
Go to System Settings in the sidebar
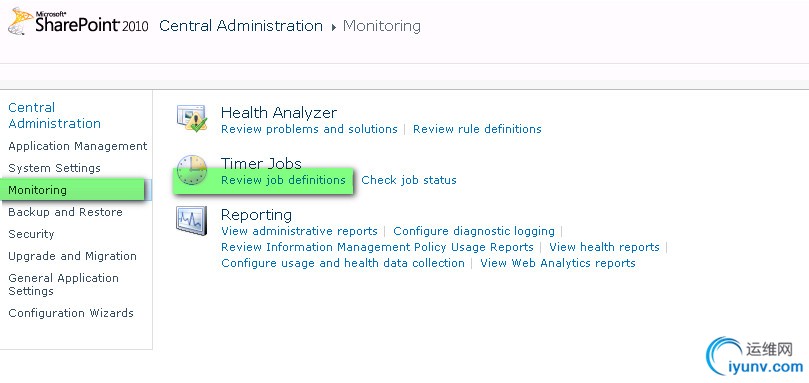pyautogui.click(x=55, y=168)
